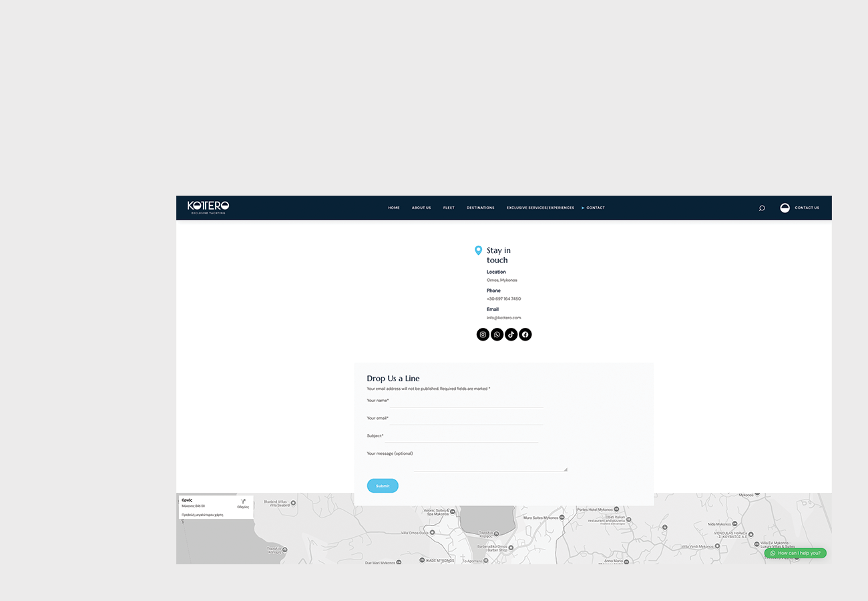Image resolution: width=868 pixels, height=601 pixels.
Task: Open the Fleet menu item
Action: click(x=449, y=208)
